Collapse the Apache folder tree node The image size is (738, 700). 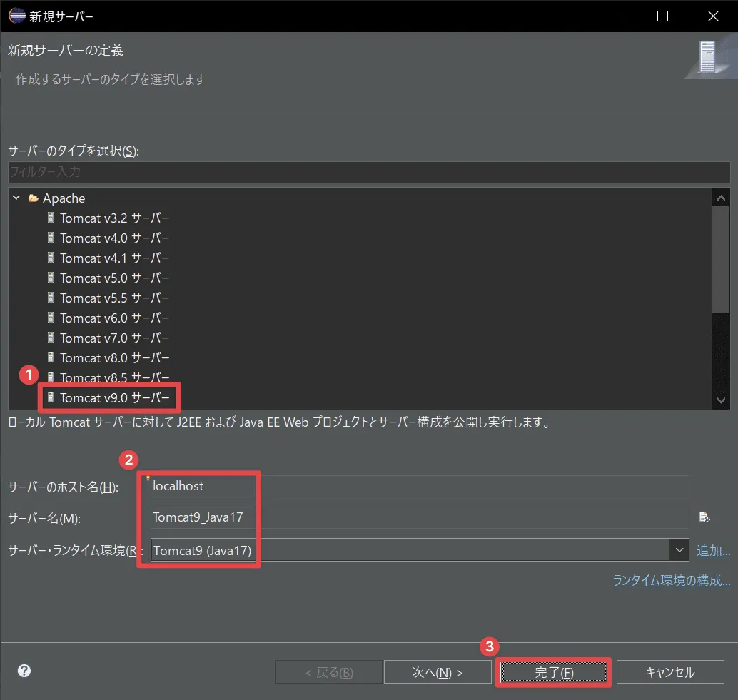[16, 198]
